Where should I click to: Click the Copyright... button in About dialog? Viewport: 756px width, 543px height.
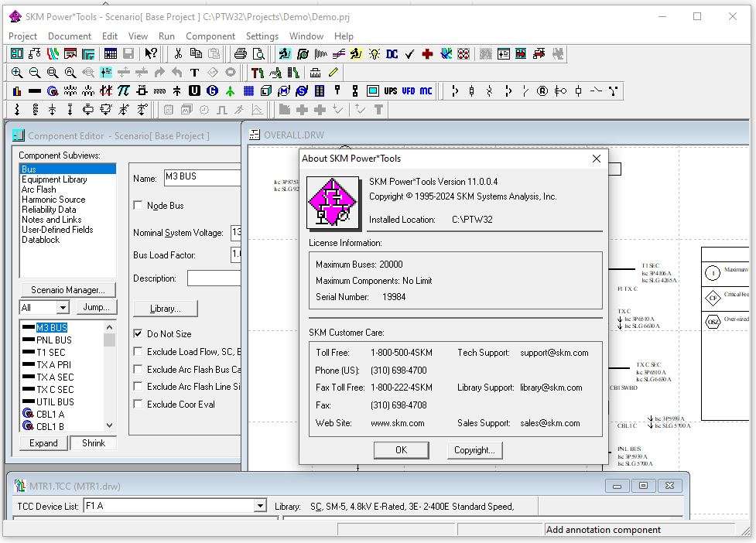pyautogui.click(x=474, y=450)
